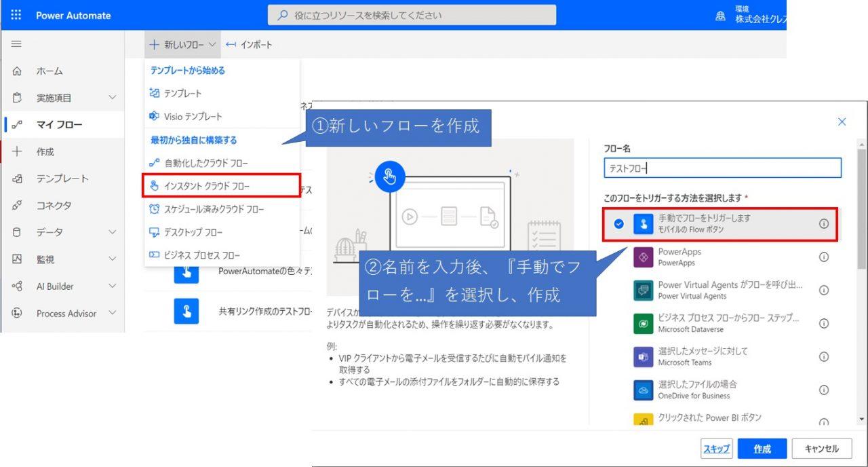Click the キャンセル button
Screen dimensions: 868x467
[x=821, y=449]
